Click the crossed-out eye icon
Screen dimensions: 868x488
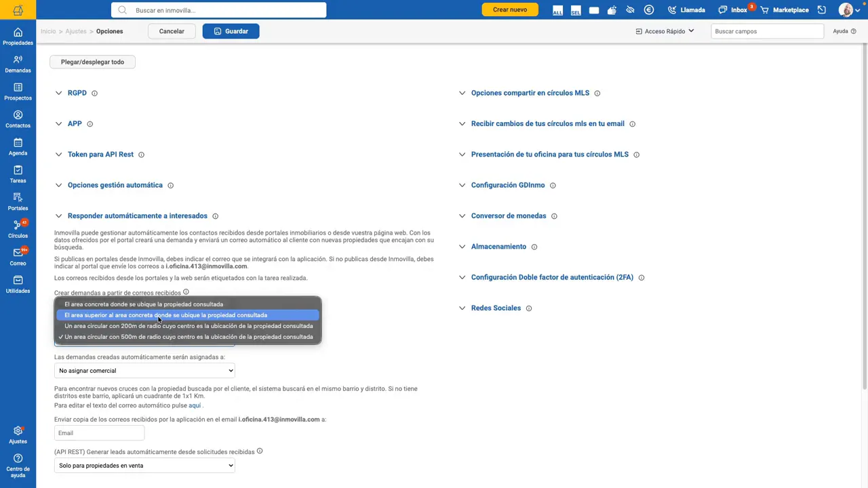631,10
